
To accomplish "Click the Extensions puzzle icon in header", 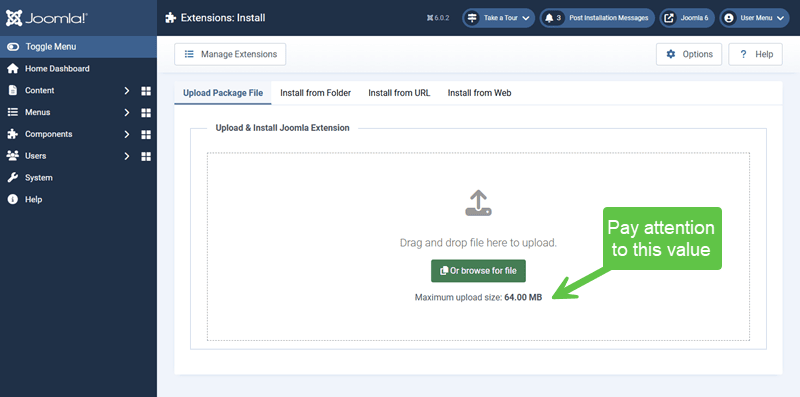I will tap(170, 18).
